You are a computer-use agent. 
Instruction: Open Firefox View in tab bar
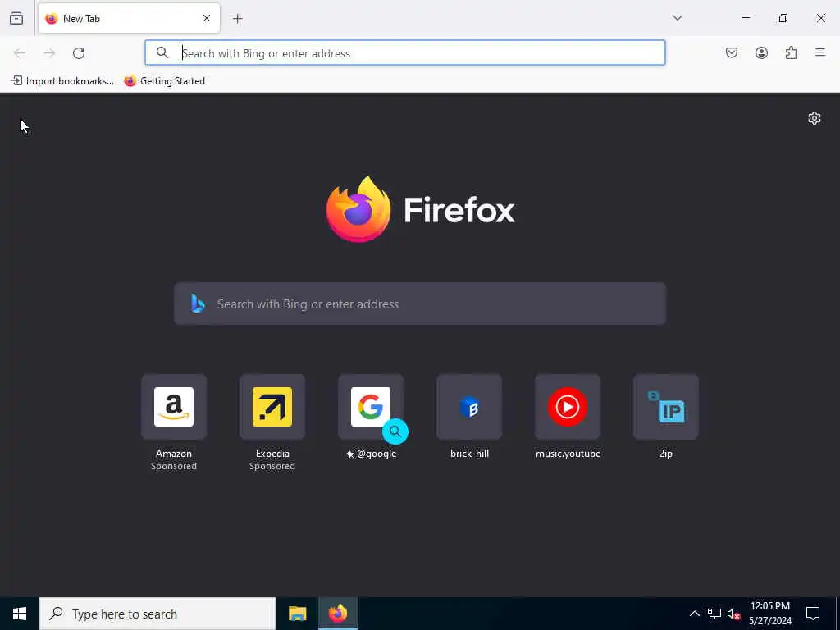[x=16, y=19]
